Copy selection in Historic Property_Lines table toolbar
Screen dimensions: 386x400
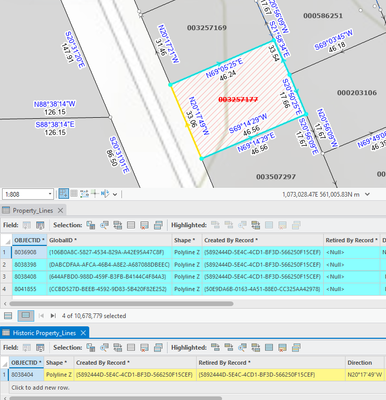pos(158,348)
